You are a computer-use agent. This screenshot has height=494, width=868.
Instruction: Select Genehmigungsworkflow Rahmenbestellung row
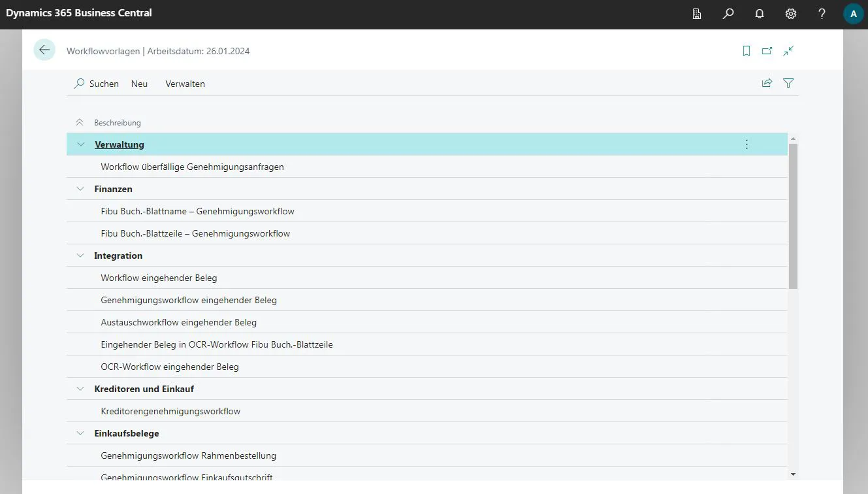(x=427, y=455)
